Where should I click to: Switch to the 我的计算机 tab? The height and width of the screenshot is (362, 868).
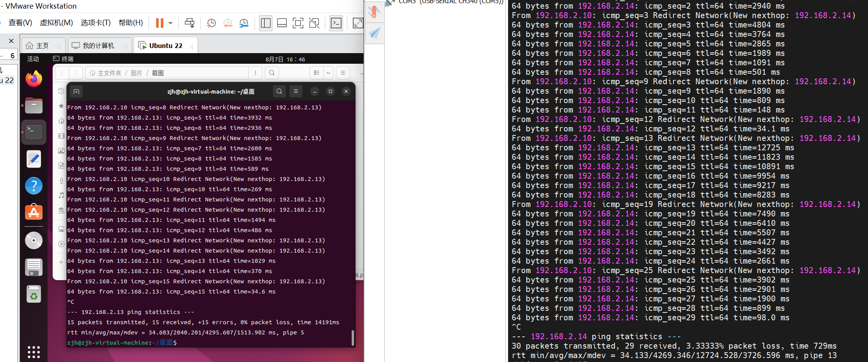[x=100, y=46]
